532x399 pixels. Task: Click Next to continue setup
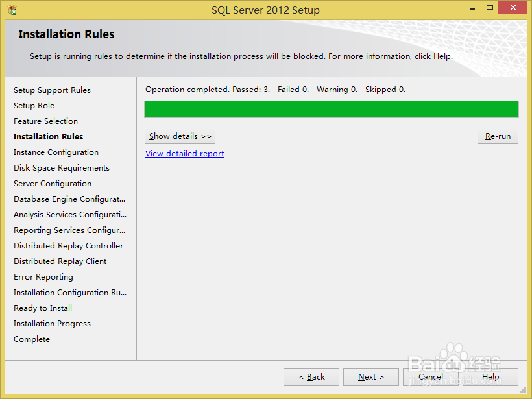(x=370, y=377)
